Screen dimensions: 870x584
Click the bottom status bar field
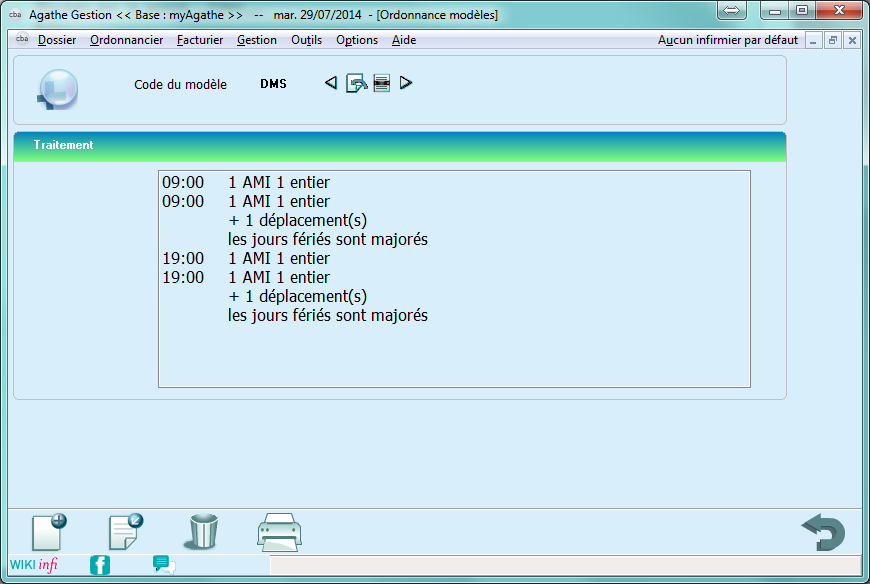pyautogui.click(x=565, y=565)
